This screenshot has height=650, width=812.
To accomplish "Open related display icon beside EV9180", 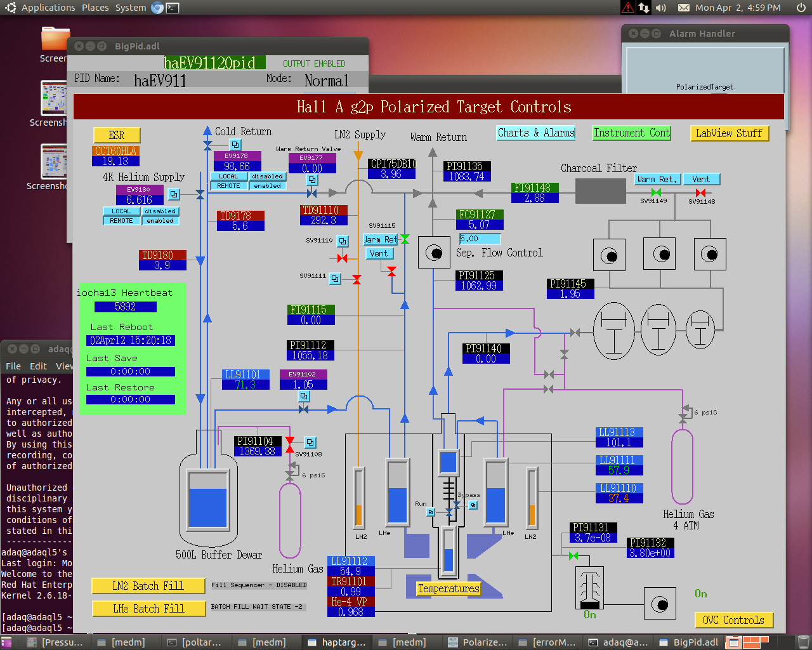I will pyautogui.click(x=174, y=194).
